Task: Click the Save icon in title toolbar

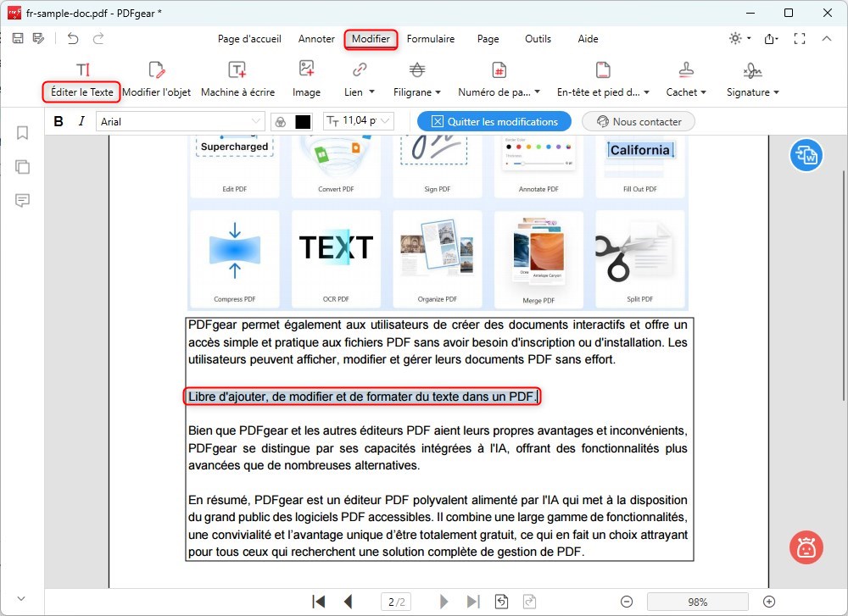Action: (x=18, y=38)
